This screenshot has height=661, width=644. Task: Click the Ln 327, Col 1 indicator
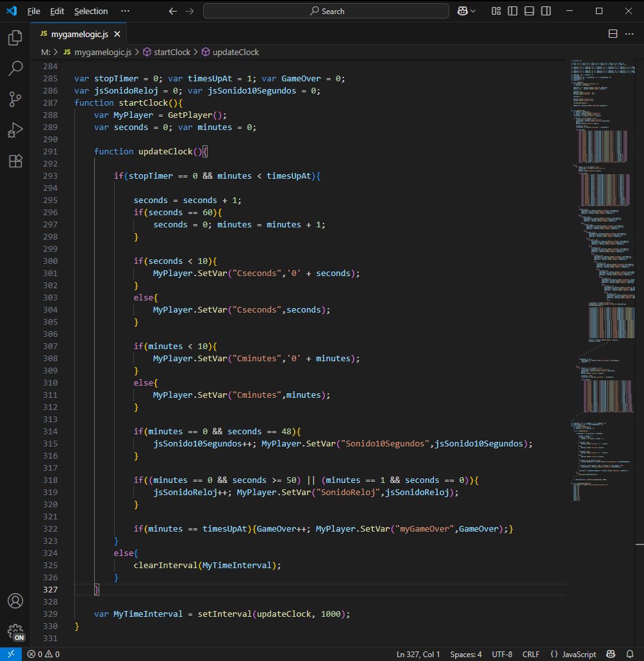click(x=418, y=654)
